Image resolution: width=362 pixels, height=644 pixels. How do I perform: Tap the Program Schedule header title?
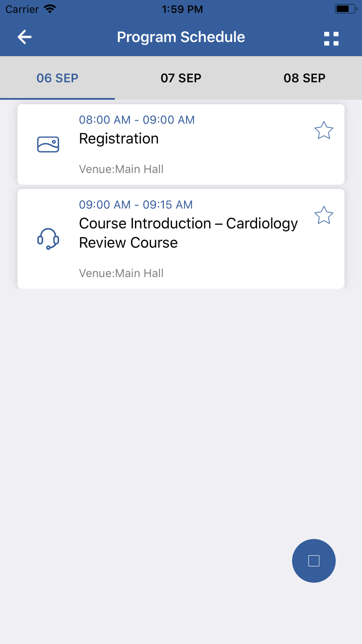pos(181,37)
